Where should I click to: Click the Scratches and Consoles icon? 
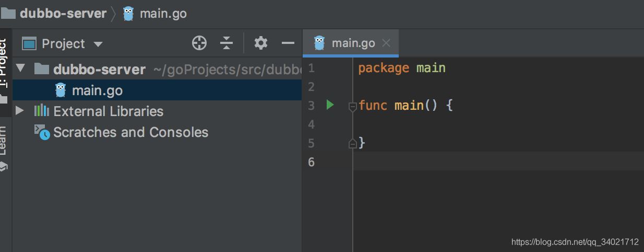click(x=42, y=132)
